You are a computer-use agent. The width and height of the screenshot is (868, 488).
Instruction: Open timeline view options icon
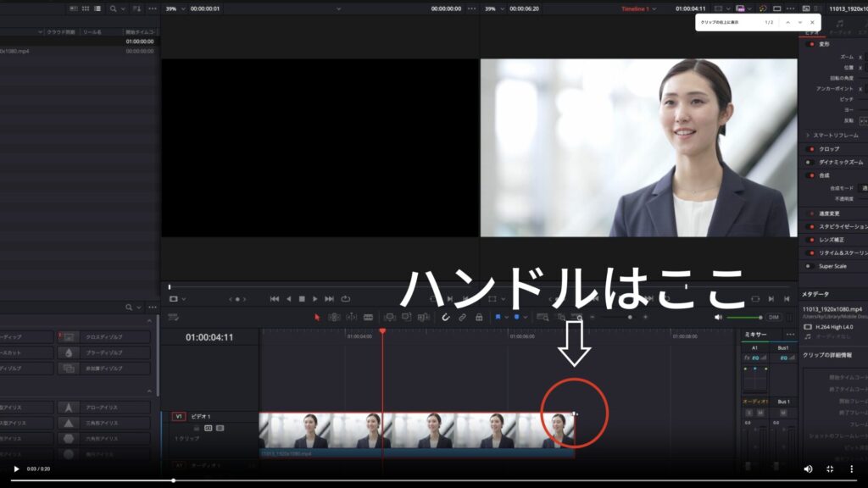[173, 318]
